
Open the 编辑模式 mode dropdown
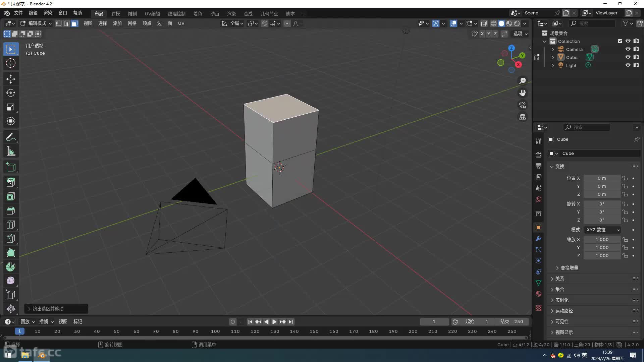pyautogui.click(x=36, y=23)
